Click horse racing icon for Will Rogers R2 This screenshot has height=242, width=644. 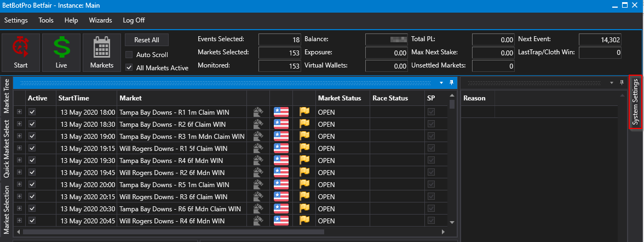(258, 172)
